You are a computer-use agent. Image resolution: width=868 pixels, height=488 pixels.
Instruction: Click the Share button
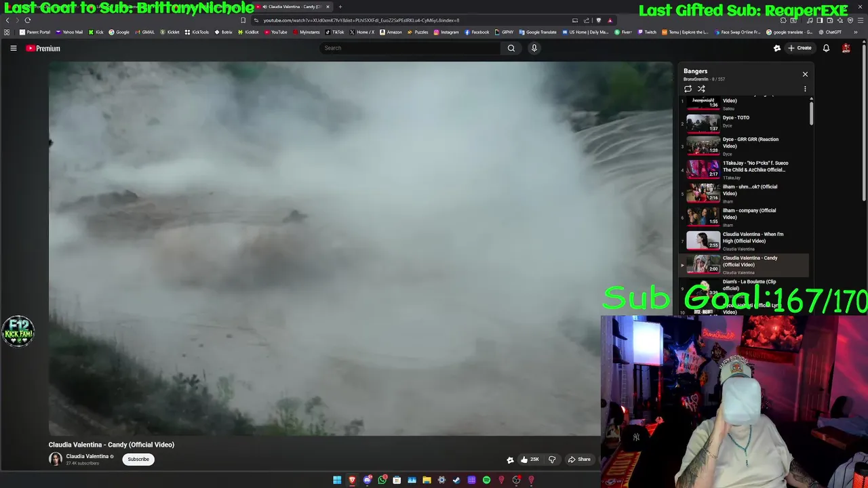pos(579,460)
